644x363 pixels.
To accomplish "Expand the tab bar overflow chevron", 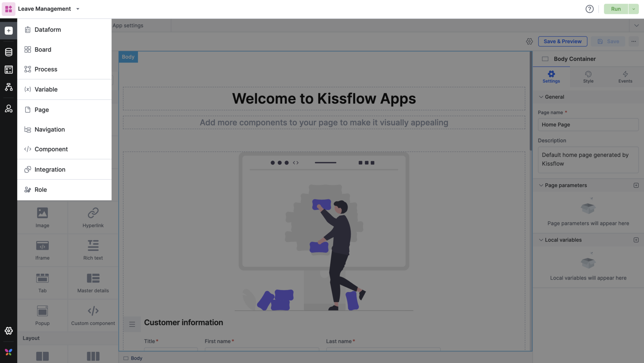I will (637, 25).
